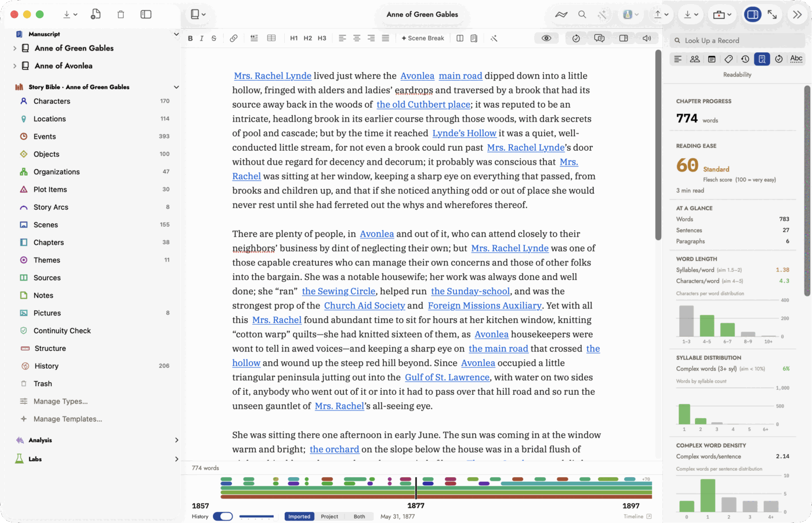Toggle the right inspector panel button

[753, 14]
